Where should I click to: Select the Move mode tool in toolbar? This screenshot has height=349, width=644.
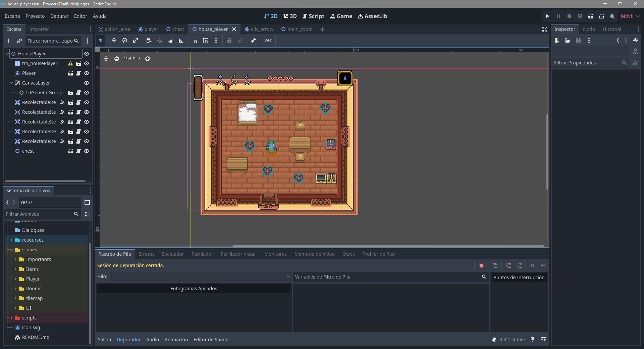tap(114, 40)
